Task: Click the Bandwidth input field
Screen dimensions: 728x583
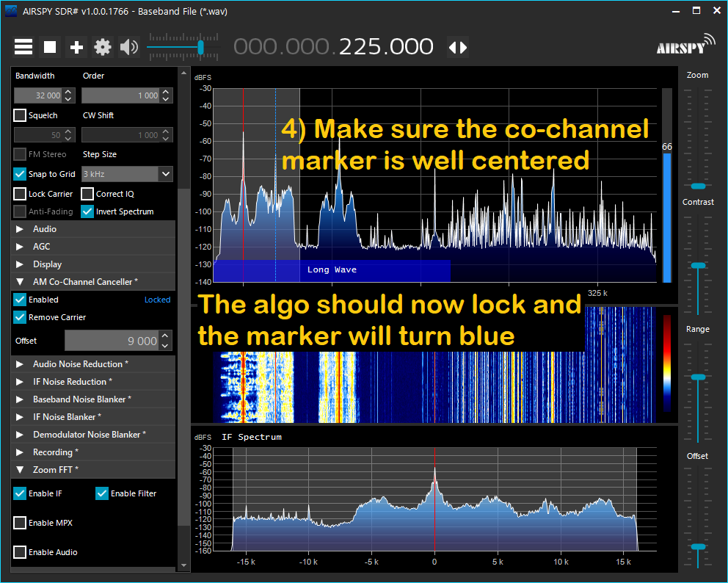Action: tap(39, 95)
